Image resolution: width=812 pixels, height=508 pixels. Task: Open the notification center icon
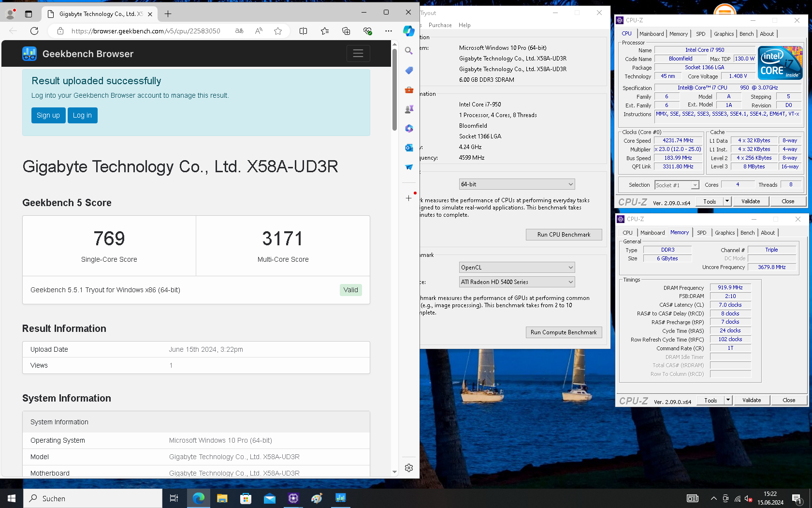click(x=797, y=498)
